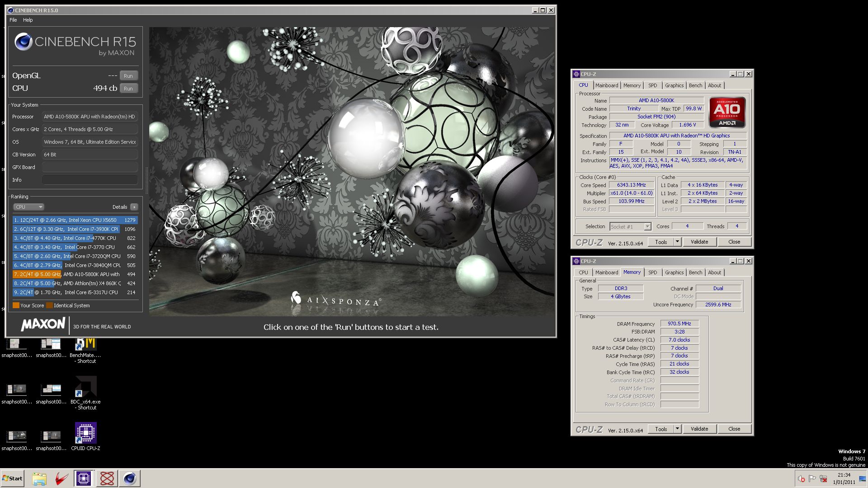The width and height of the screenshot is (868, 488).
Task: Open Mainboard tab in CPU-Z memory window
Action: pos(606,272)
